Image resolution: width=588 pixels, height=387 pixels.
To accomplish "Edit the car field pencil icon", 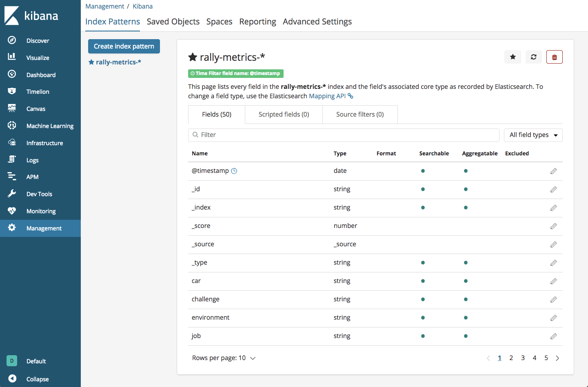I will (x=553, y=281).
